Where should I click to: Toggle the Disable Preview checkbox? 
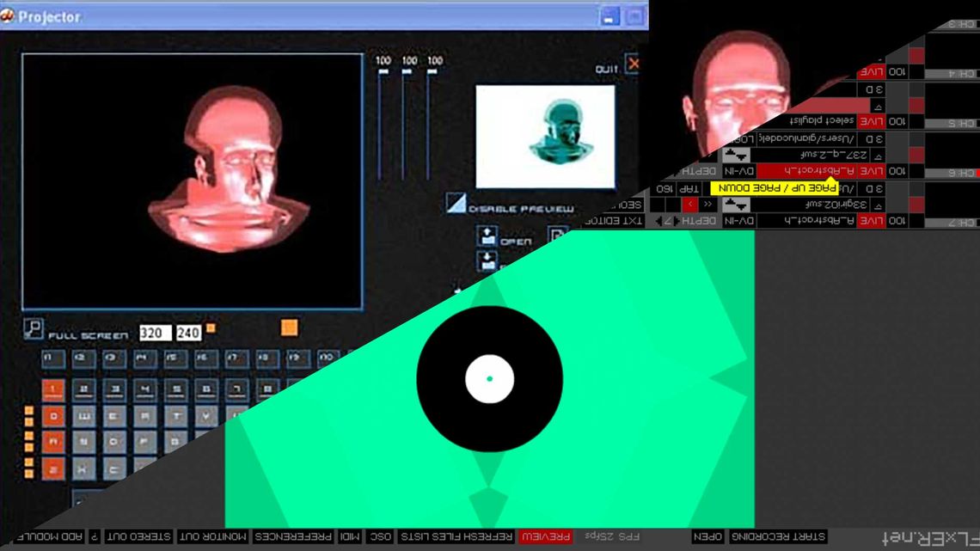(456, 203)
